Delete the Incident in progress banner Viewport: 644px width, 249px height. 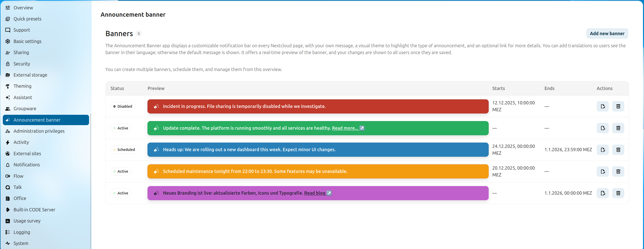click(x=618, y=106)
